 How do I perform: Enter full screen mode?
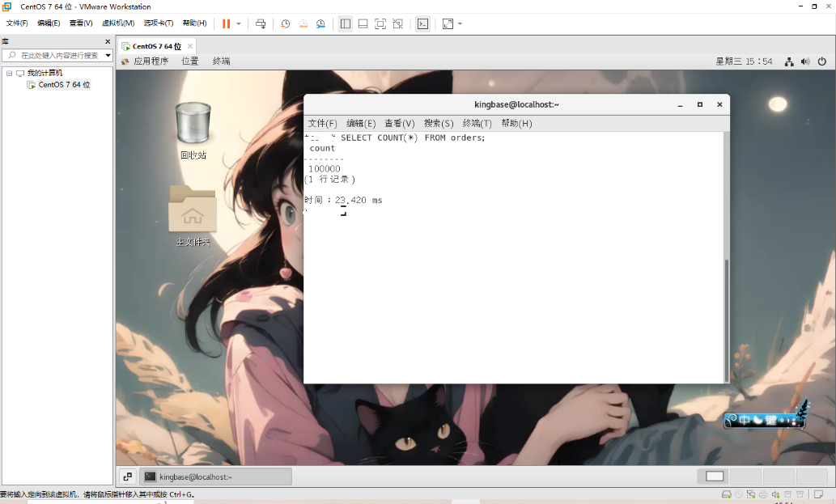(x=380, y=24)
